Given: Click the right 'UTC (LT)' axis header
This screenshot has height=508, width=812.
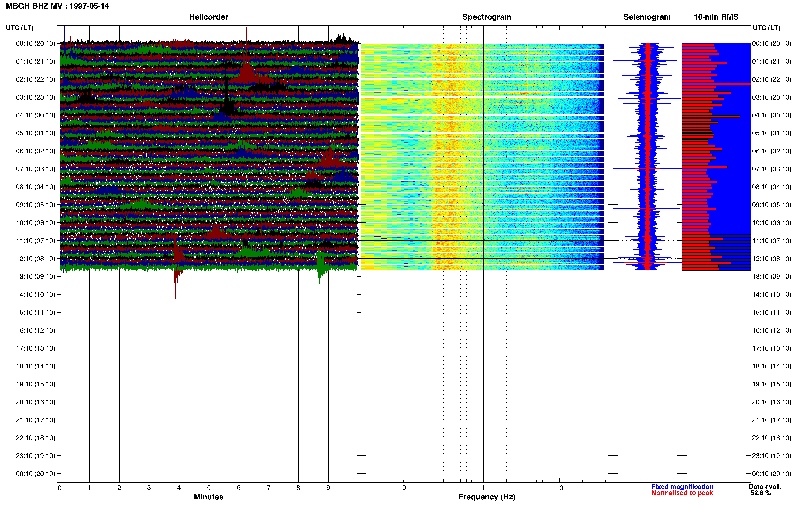Looking at the screenshot, I should pyautogui.click(x=766, y=28).
